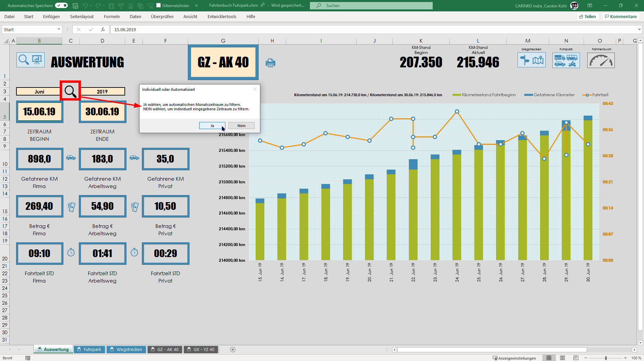Viewport: 644px width, 361px height.
Task: Click the undo arrow icon
Action: point(85,5)
